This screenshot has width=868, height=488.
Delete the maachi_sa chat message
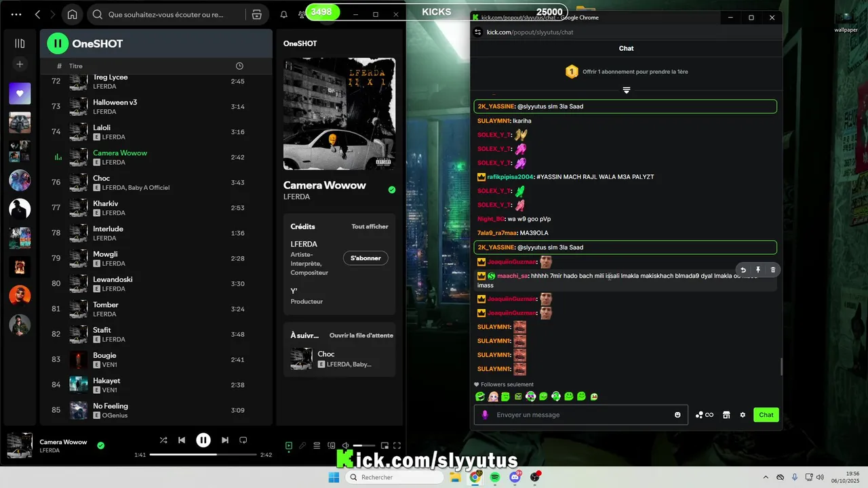point(773,270)
